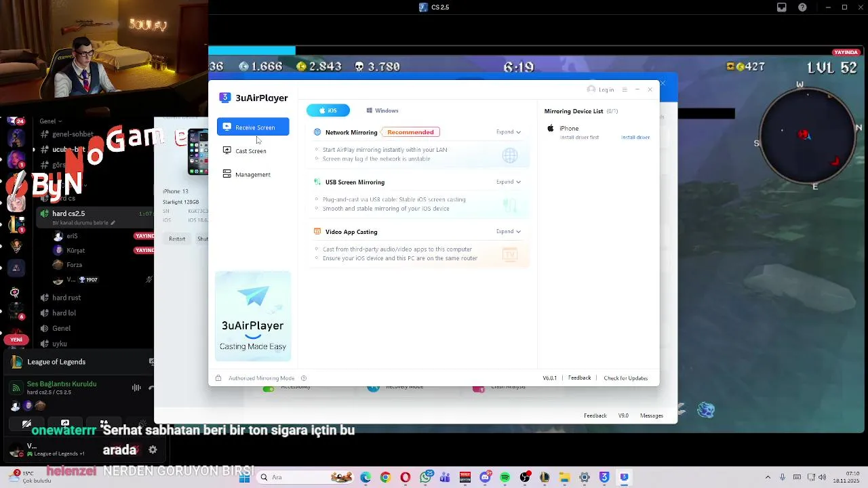The image size is (868, 488).
Task: Click League of Legends activity panel
Action: coord(79,362)
